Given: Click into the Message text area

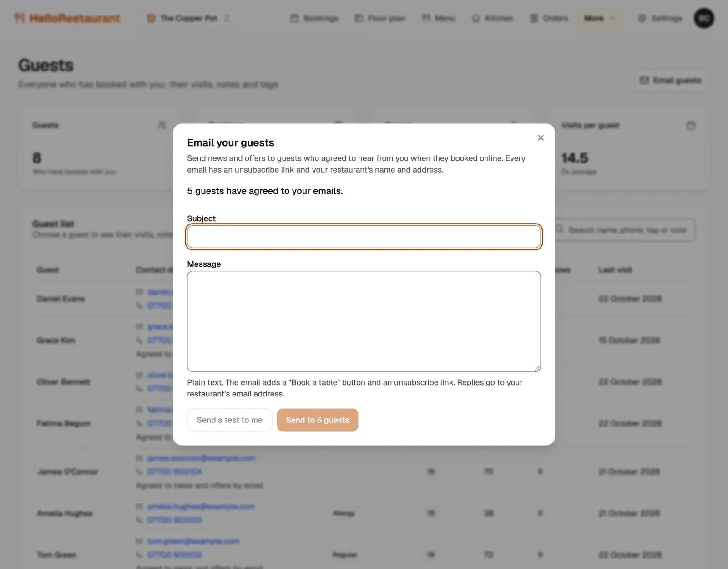Looking at the screenshot, I should point(364,321).
